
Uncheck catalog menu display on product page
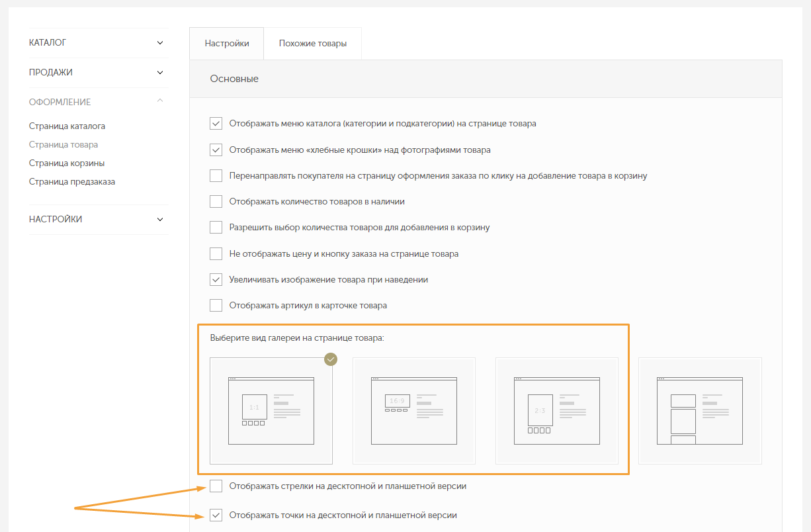point(216,124)
